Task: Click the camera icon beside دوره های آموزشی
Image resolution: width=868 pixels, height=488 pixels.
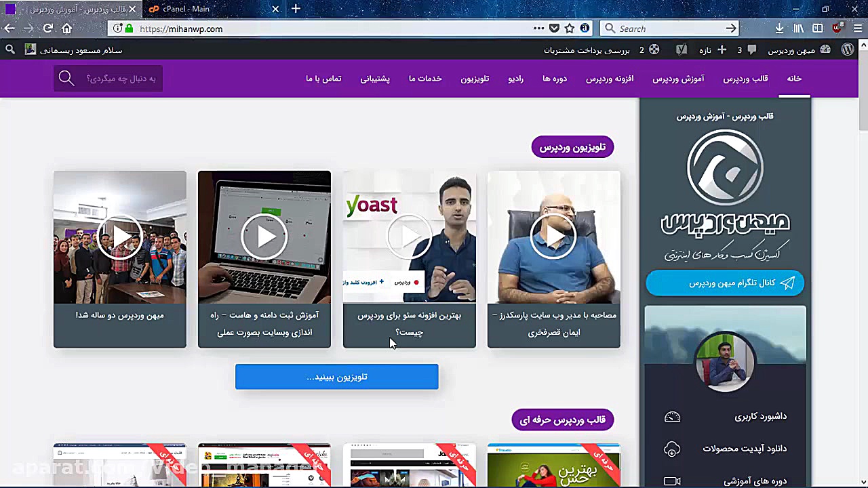Action: click(672, 481)
